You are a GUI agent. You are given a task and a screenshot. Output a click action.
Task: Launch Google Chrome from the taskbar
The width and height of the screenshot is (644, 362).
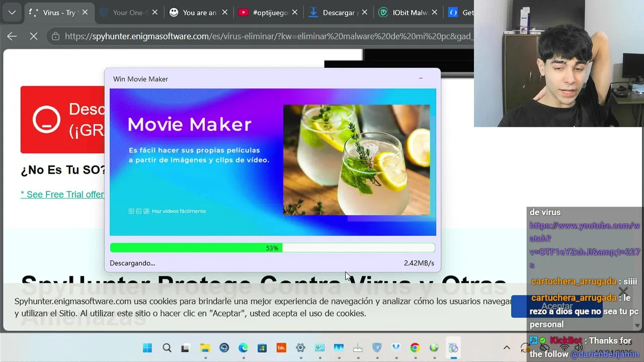415,348
